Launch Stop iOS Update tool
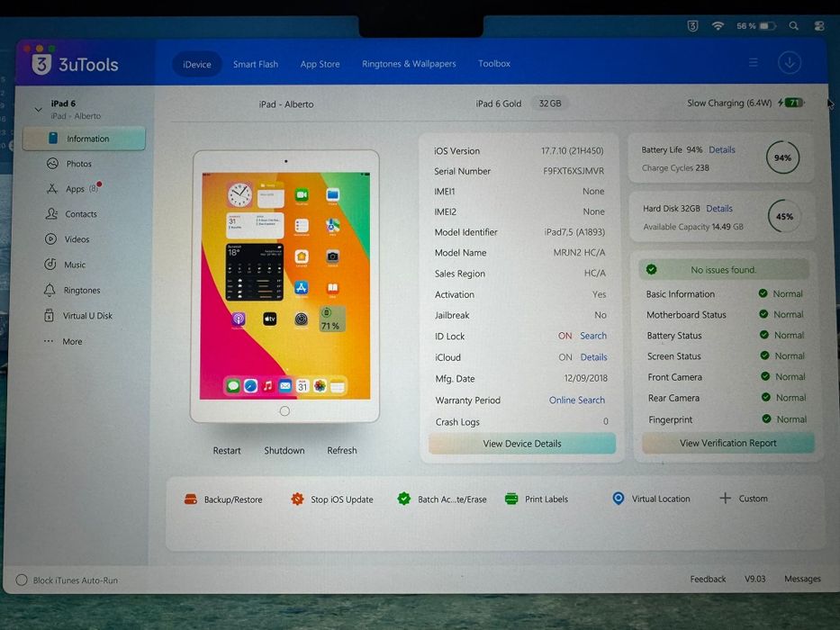 coord(331,499)
